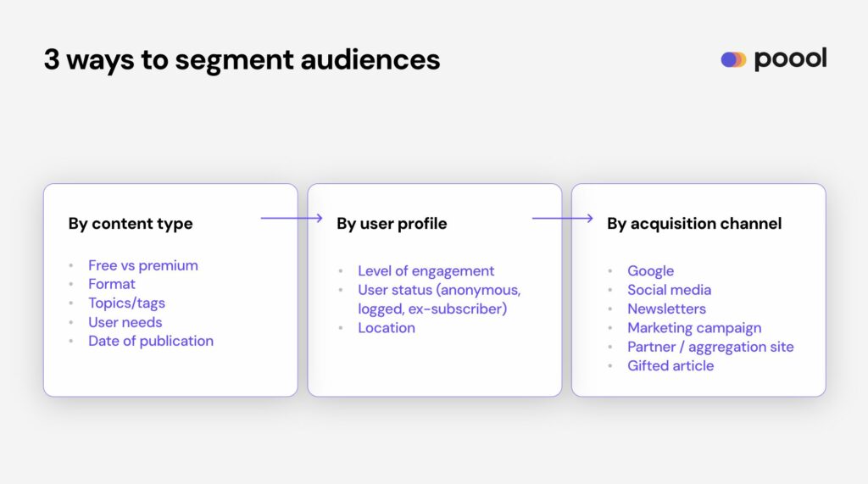The image size is (868, 484).
Task: Click the "Free vs premium" item
Action: pos(142,265)
